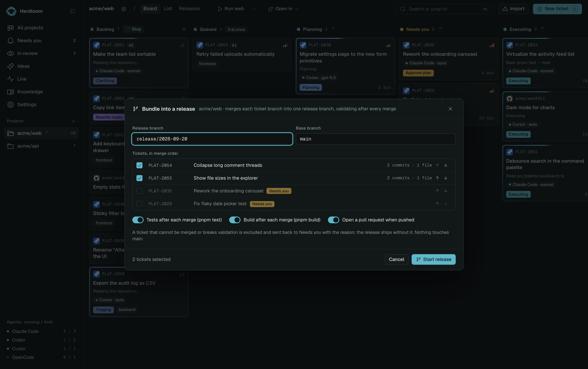
Task: Move PLAT-2035 down in merge order
Action: click(446, 191)
